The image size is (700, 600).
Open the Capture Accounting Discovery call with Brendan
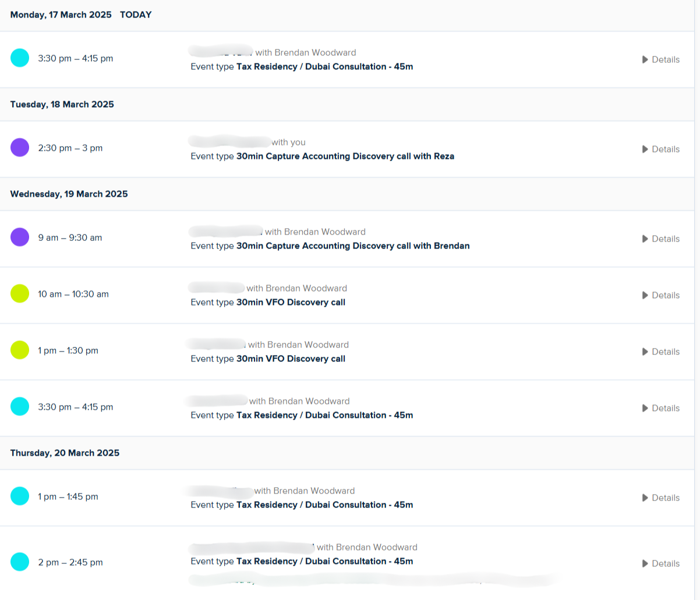click(x=352, y=246)
